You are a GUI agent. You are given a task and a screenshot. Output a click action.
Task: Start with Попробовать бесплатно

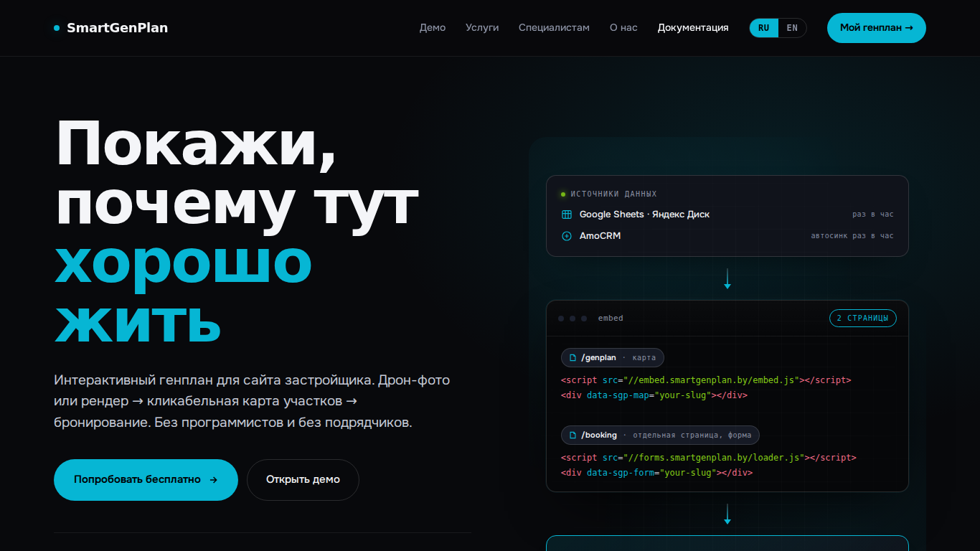click(x=146, y=480)
